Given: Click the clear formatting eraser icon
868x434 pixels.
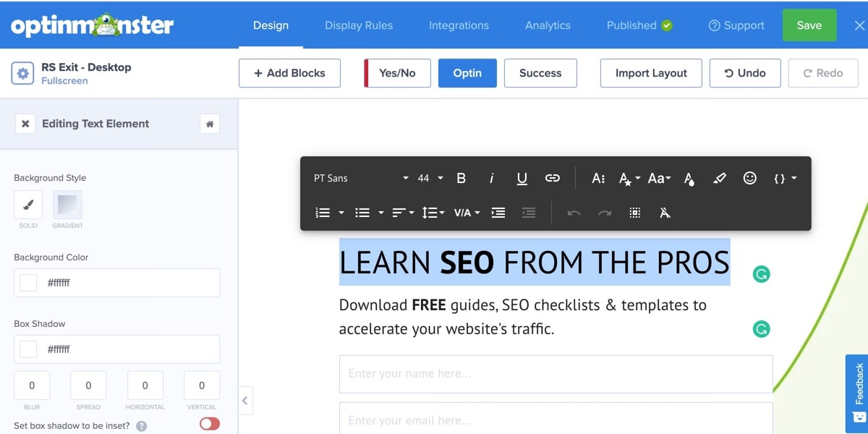Looking at the screenshot, I should 665,213.
